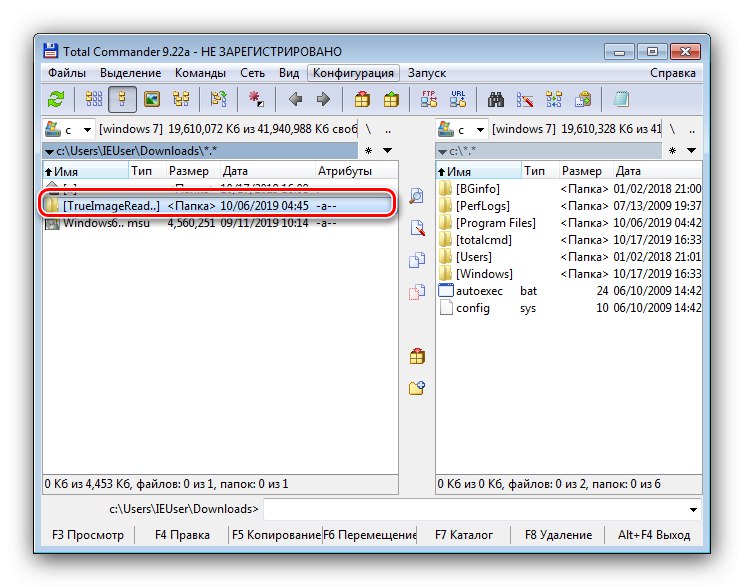
Task: Open right panel drive c dropdown
Action: pos(462,129)
